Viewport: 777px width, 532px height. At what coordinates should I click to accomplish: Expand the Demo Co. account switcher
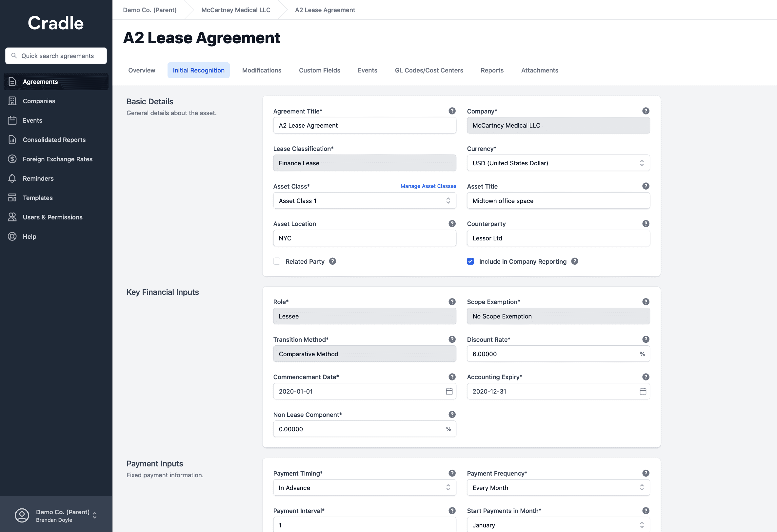(x=95, y=515)
